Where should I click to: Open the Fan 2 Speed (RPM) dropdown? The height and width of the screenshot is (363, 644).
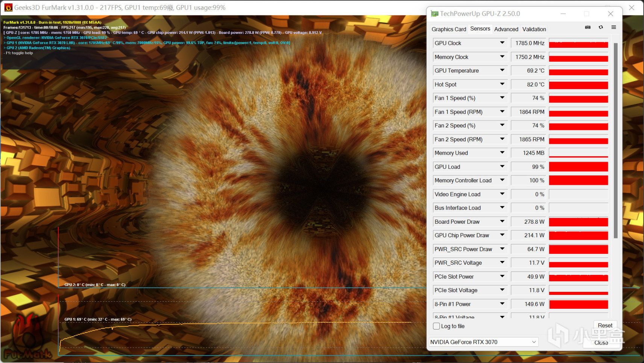tap(502, 139)
